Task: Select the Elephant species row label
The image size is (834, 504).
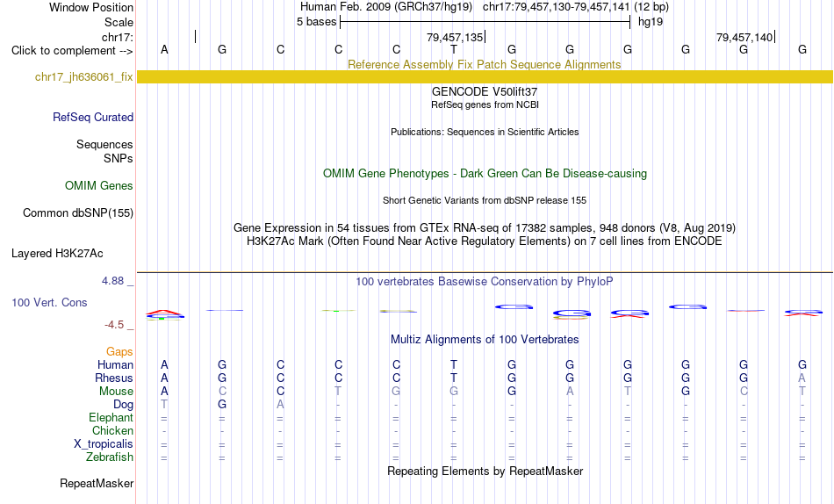Action: 111,418
